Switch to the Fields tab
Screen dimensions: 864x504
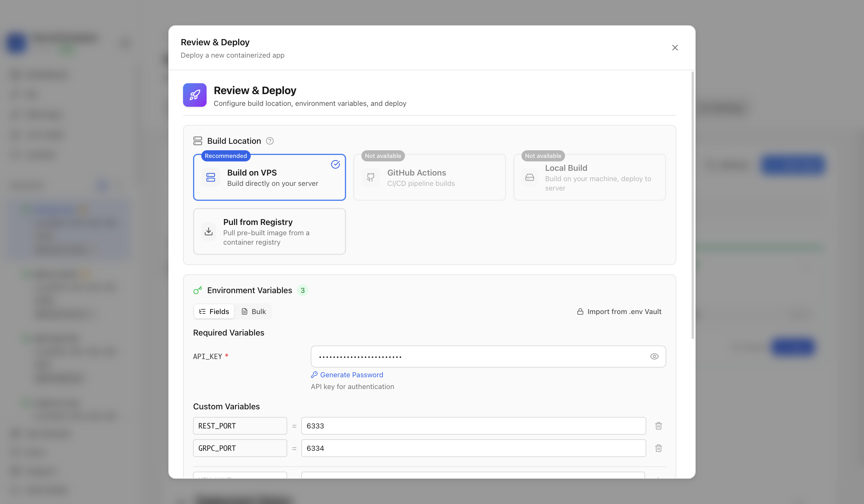click(214, 311)
